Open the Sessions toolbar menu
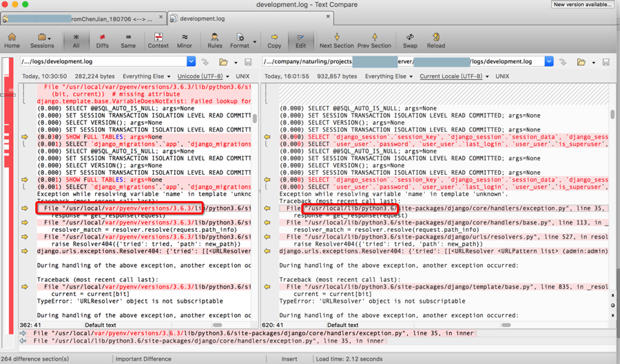 (42, 40)
